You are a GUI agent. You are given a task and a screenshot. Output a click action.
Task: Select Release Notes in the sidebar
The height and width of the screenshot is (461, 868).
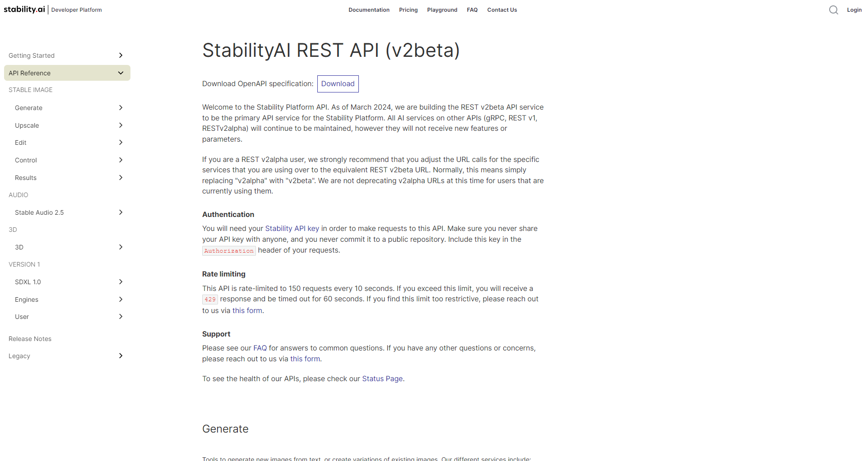tap(30, 338)
